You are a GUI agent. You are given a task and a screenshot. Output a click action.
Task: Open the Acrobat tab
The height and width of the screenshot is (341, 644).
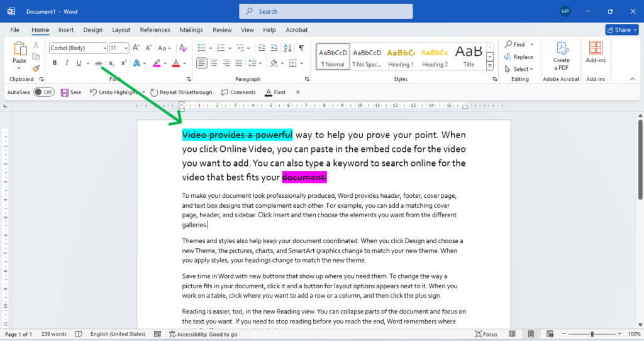pyautogui.click(x=297, y=30)
